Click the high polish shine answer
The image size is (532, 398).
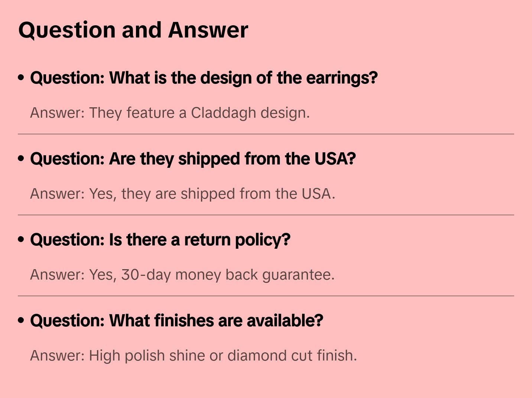(x=193, y=356)
